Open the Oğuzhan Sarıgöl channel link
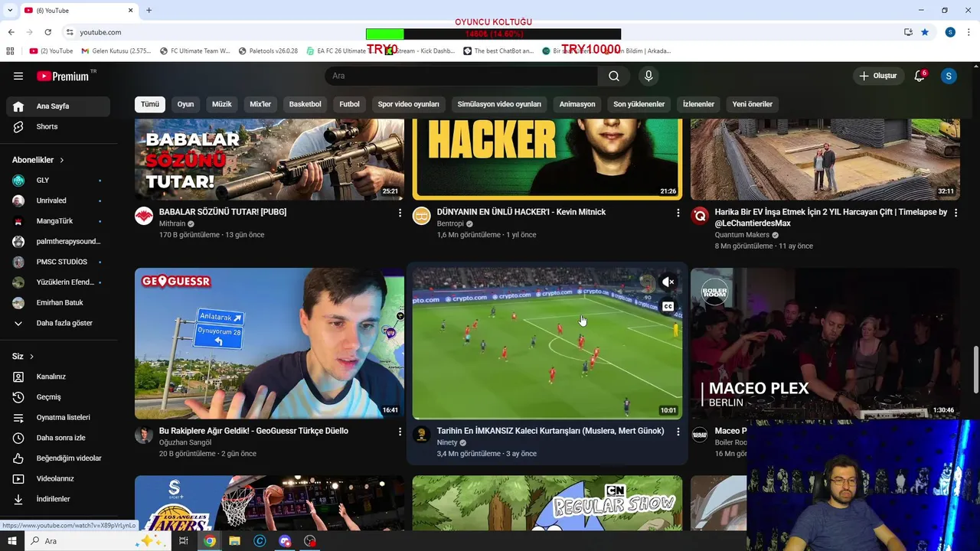The image size is (980, 551). point(185,442)
